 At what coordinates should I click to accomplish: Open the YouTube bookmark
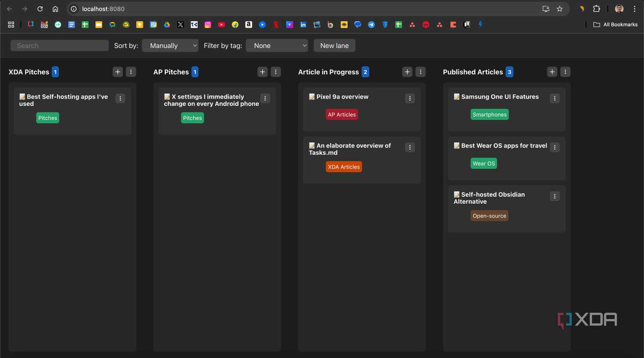point(221,25)
